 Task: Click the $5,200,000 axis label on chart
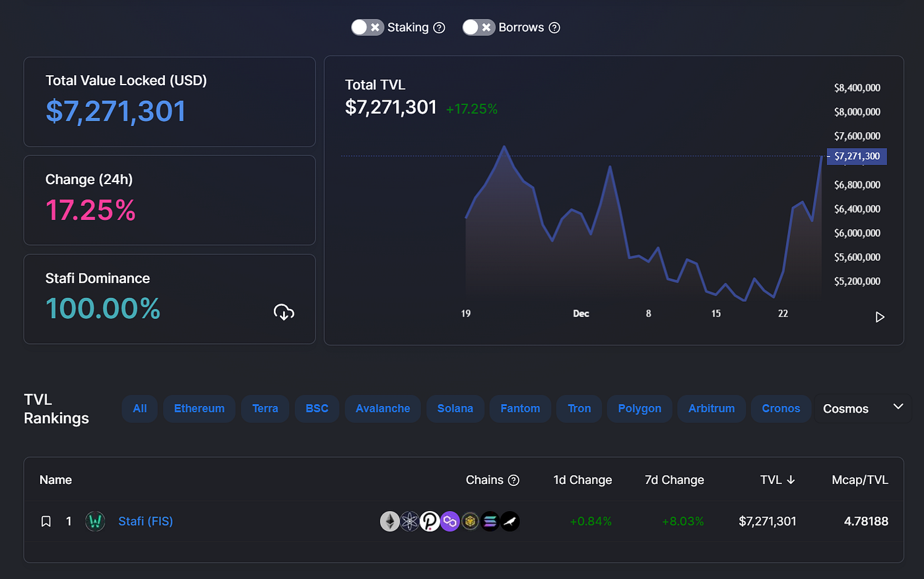pos(857,281)
